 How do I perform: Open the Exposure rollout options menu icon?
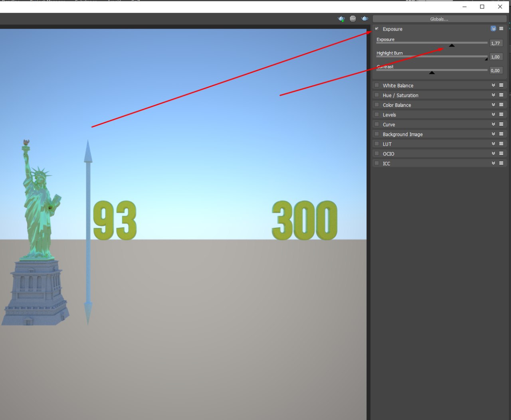click(501, 29)
